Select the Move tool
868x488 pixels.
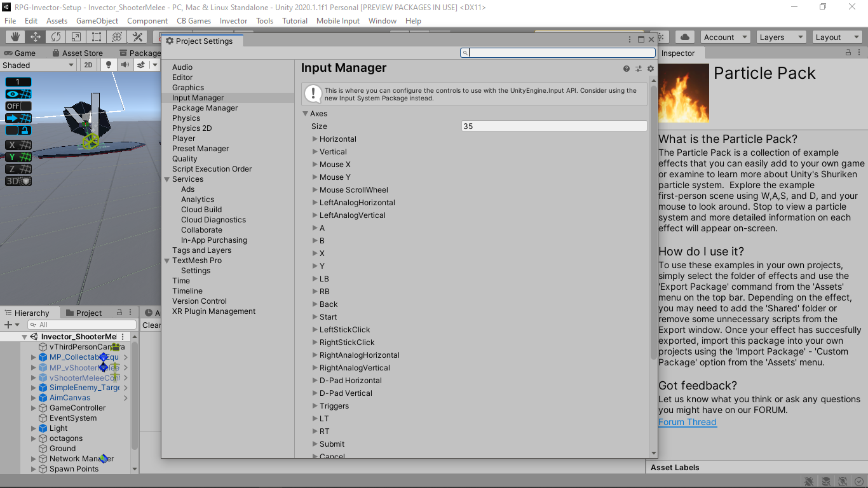36,37
